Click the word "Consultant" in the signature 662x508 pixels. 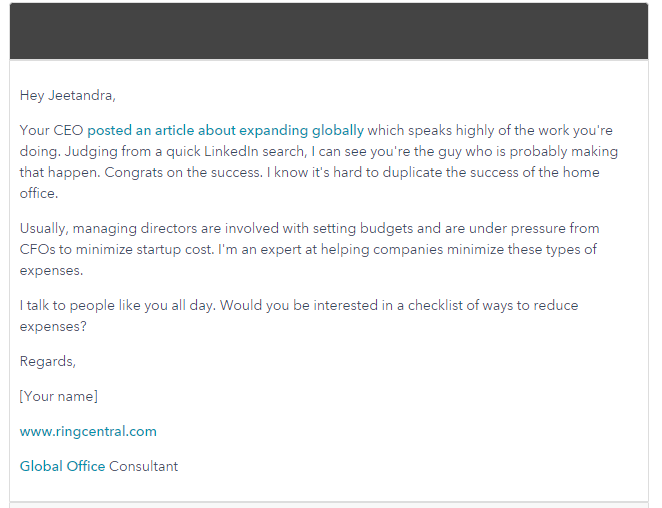(x=144, y=466)
